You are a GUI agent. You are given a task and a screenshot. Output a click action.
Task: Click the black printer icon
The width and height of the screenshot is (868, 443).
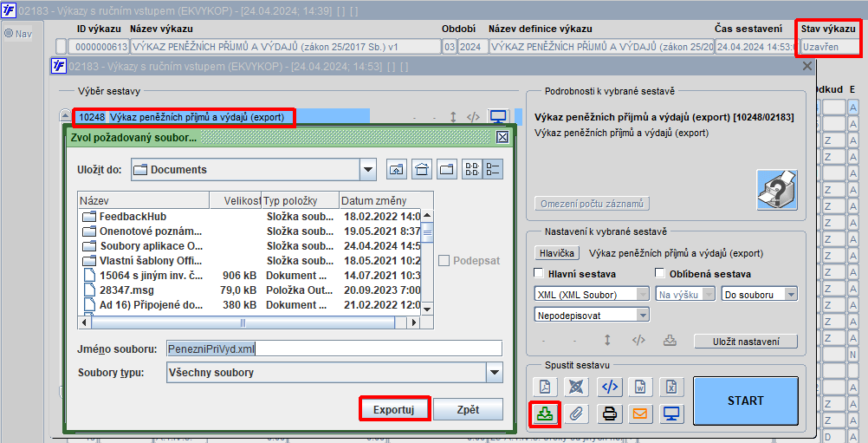tap(610, 414)
